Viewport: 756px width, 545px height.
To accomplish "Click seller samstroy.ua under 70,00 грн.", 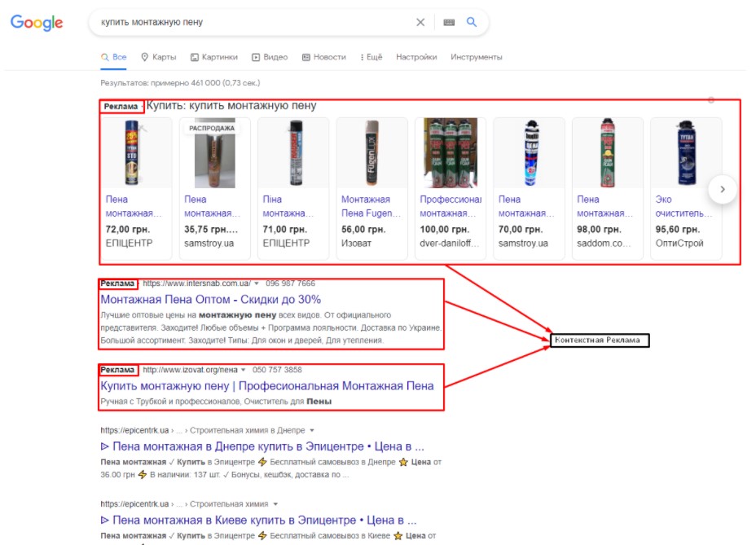I will 523,244.
